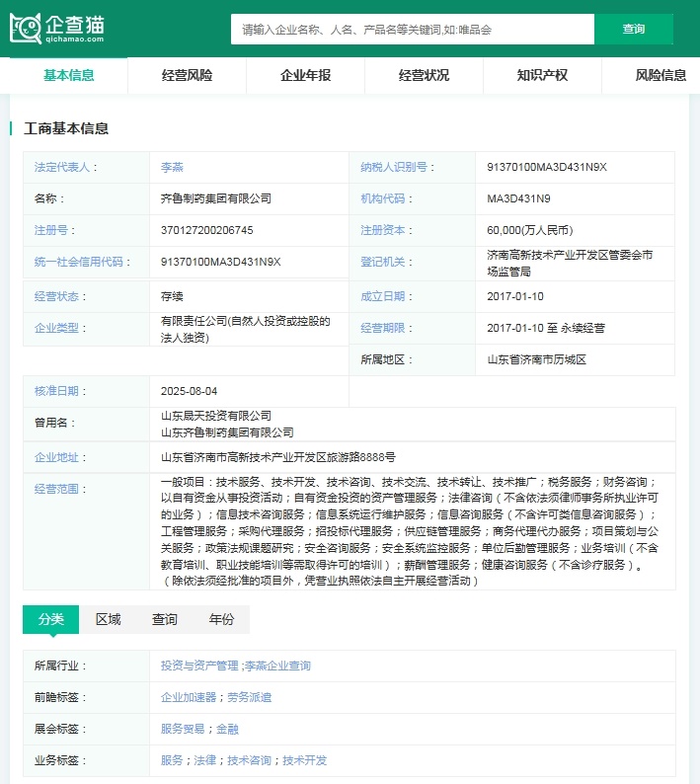The image size is (700, 784).
Task: Switch to the 经营风险 tab
Action: click(187, 75)
